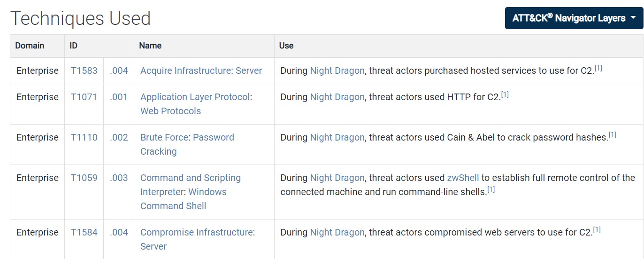Open the Application Layer Protocol link
The width and height of the screenshot is (644, 259).
pos(195,97)
